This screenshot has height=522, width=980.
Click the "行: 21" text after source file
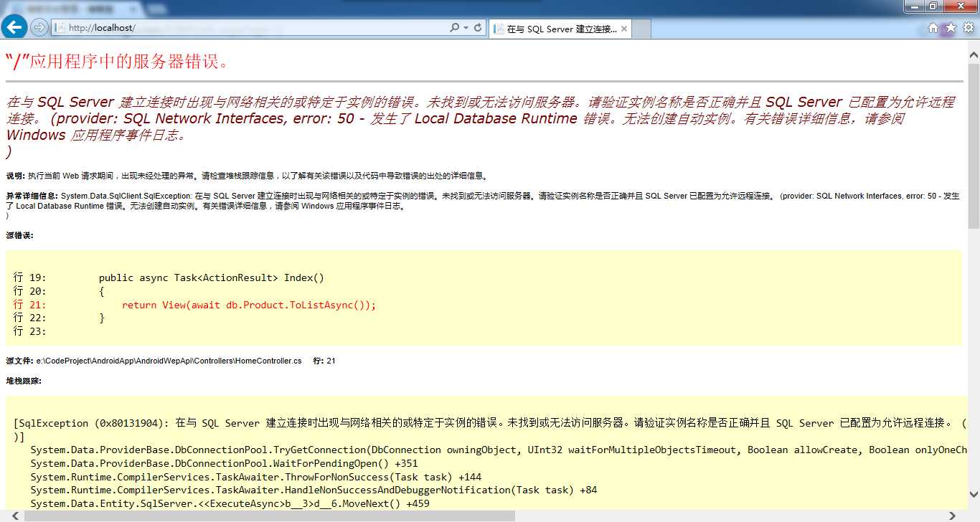[324, 361]
